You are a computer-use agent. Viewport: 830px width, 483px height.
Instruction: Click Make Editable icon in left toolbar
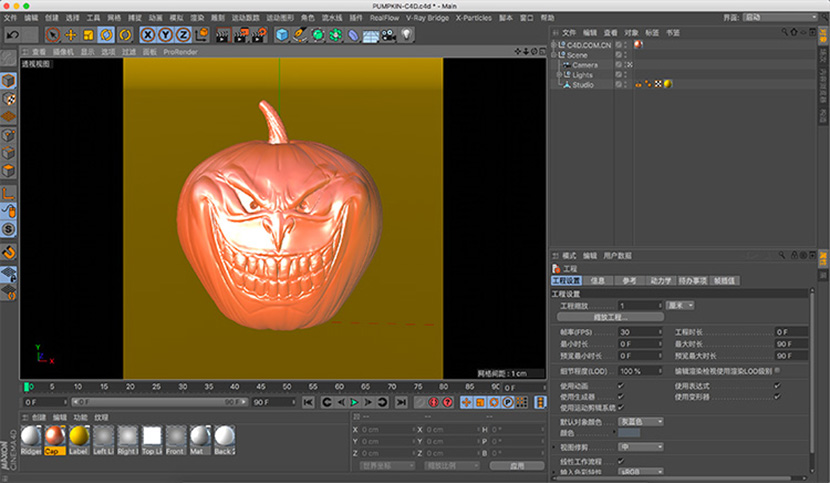coord(8,57)
